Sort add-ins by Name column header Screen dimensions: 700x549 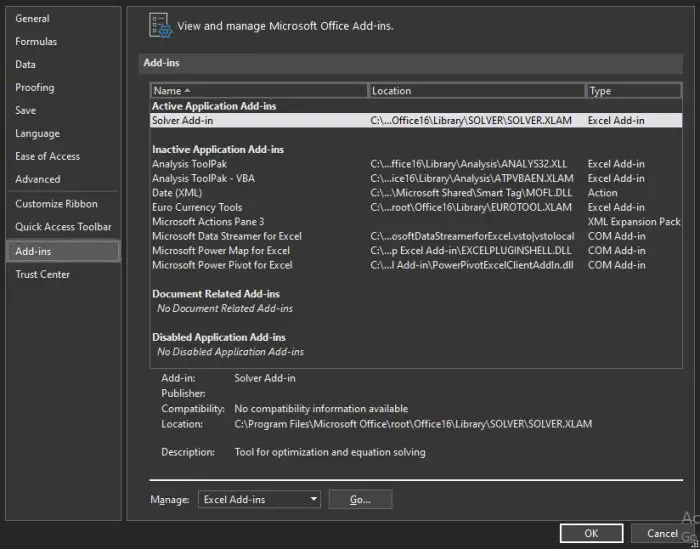259,91
